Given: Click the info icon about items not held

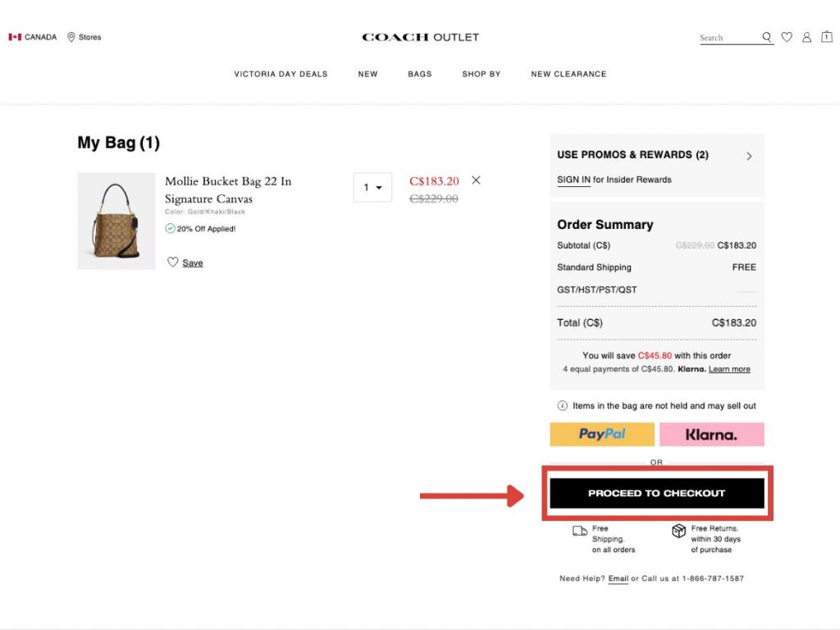Looking at the screenshot, I should pos(562,405).
